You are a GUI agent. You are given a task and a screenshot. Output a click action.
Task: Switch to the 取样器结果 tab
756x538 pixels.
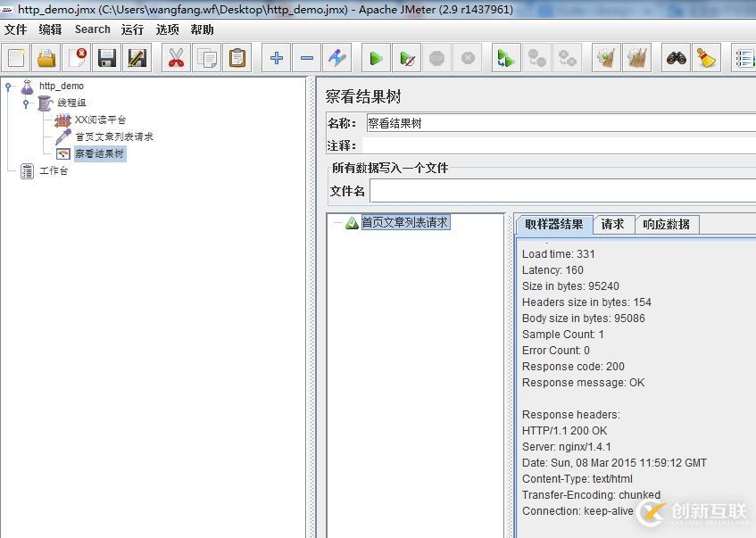(554, 224)
